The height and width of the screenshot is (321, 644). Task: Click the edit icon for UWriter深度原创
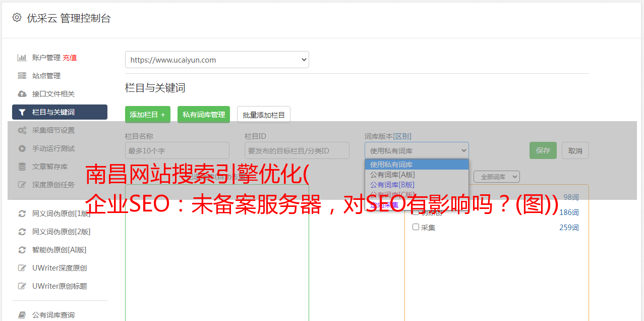[x=22, y=268]
